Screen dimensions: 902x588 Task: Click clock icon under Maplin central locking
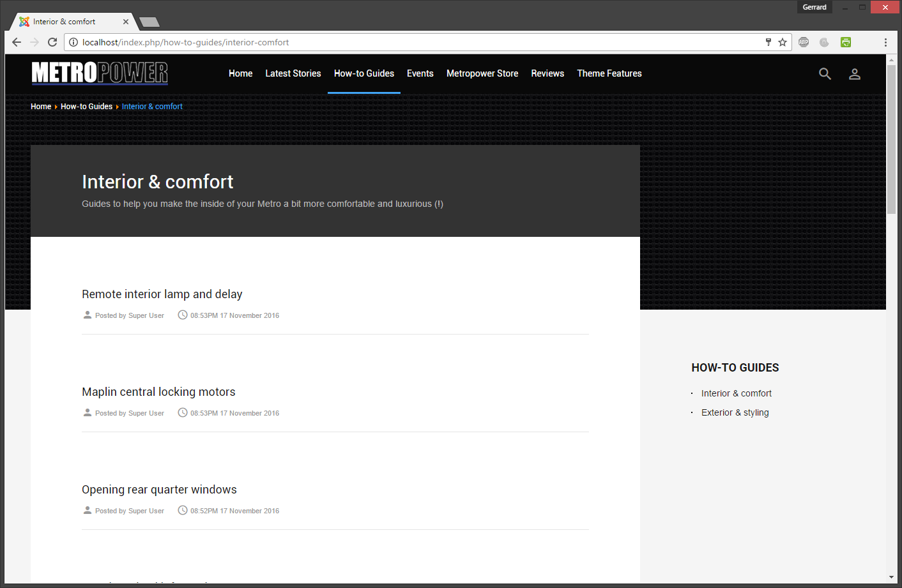183,412
